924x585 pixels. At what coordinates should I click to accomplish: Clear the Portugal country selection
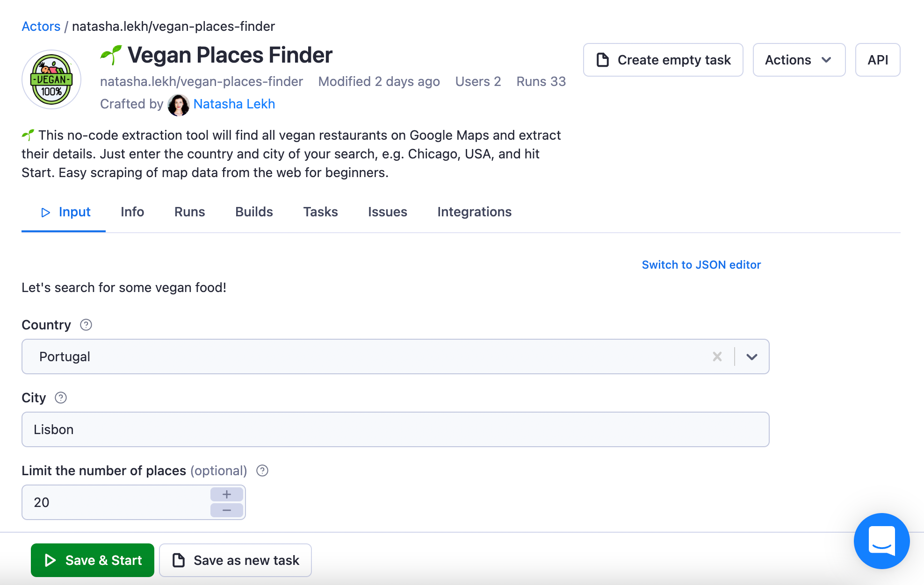(717, 357)
